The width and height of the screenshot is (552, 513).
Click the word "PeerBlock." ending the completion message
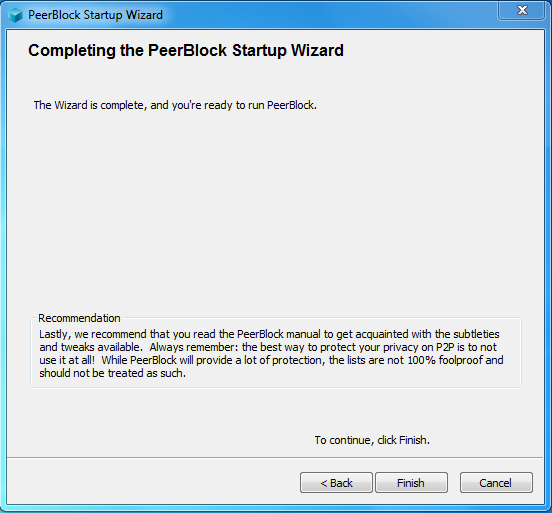(292, 105)
